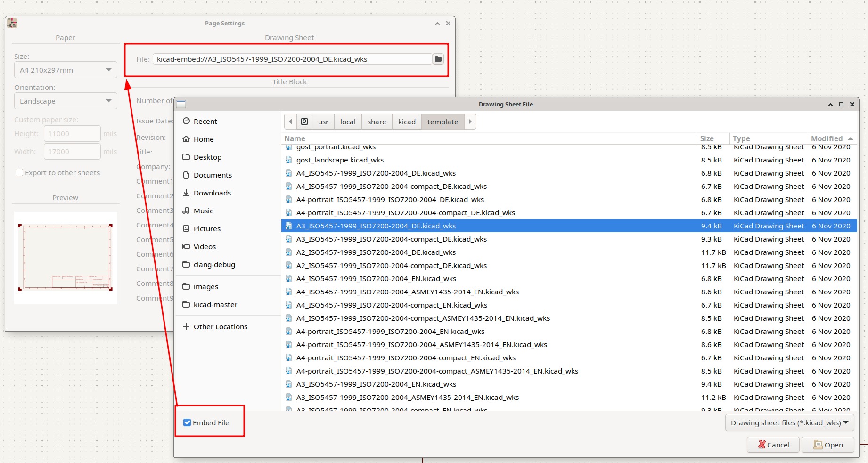Open Downloads location in sidebar
Viewport: 868px width, 463px height.
tap(212, 193)
